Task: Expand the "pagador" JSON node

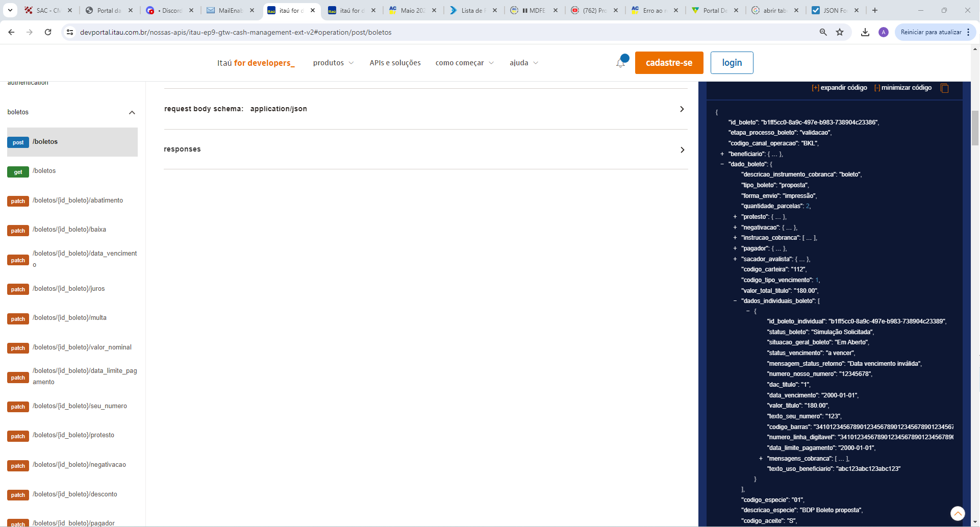Action: coord(735,248)
